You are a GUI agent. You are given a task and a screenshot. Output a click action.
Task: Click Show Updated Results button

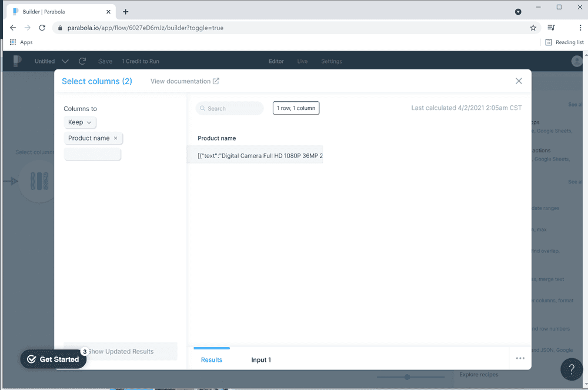click(121, 351)
